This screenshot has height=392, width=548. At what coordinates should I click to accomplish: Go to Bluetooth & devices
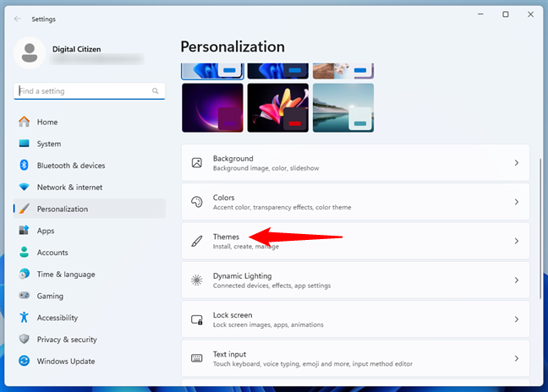click(x=90, y=165)
